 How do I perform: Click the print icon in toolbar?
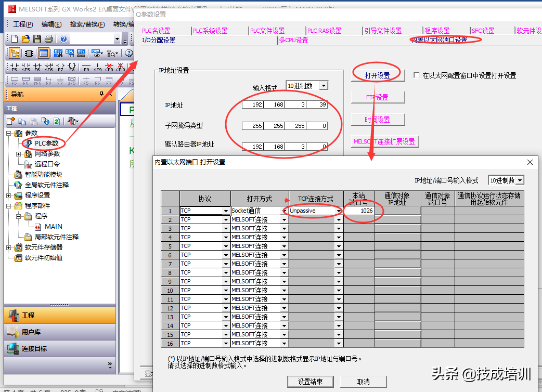[x=48, y=39]
